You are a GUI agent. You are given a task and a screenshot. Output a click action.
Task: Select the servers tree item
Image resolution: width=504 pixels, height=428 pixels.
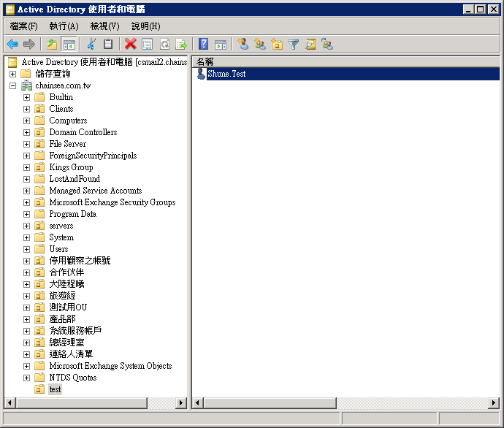(x=61, y=226)
